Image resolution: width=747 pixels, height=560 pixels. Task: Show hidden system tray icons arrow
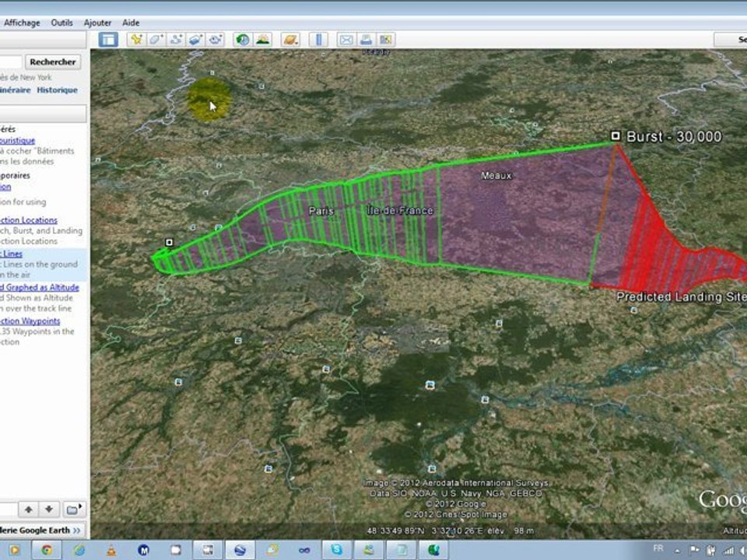[678, 550]
